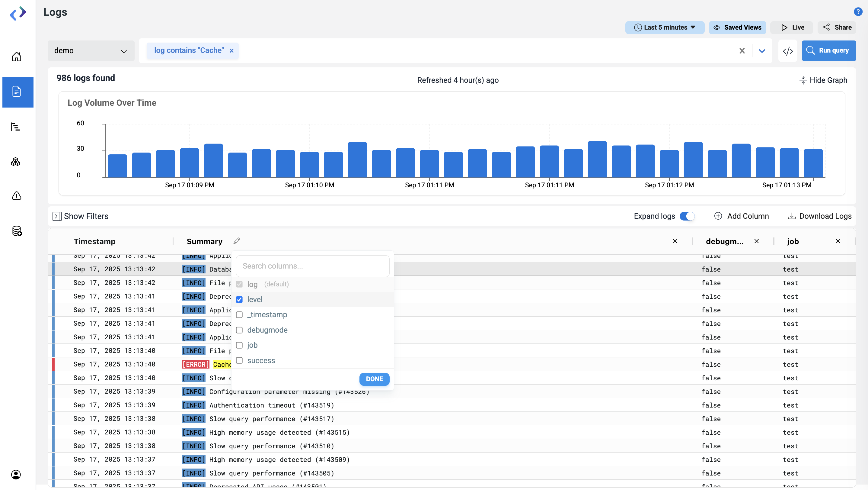
Task: Open the demo source dropdown
Action: point(91,51)
